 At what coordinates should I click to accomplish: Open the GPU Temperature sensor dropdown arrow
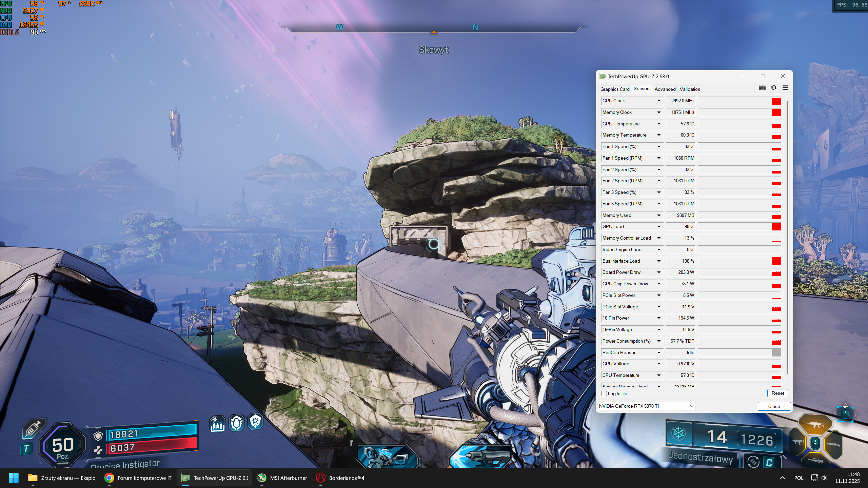tap(659, 124)
